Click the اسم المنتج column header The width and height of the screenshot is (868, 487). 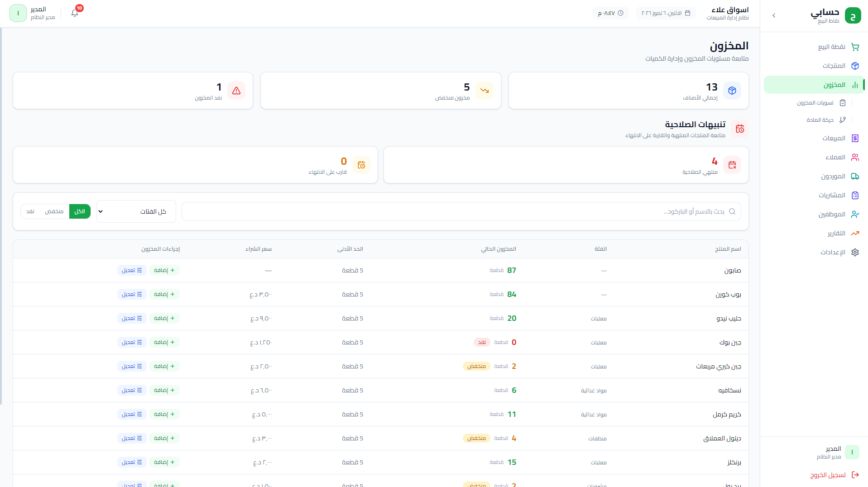728,249
